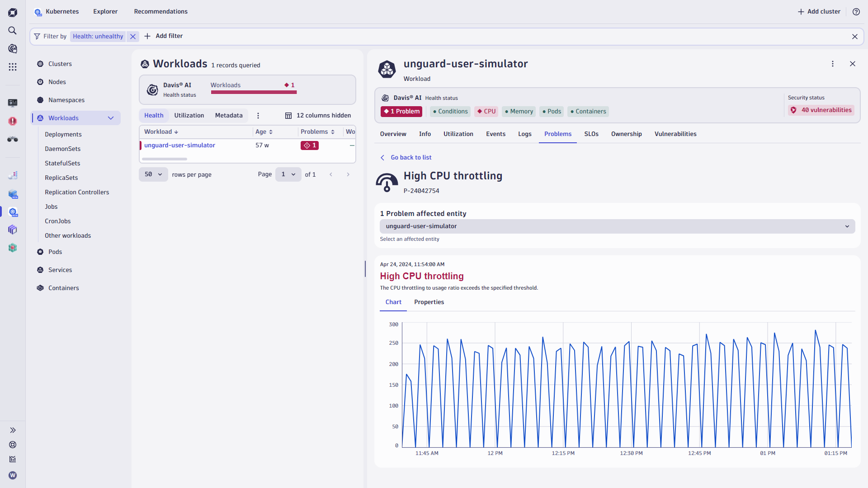Expand the left rail with the double chevron

point(13,430)
